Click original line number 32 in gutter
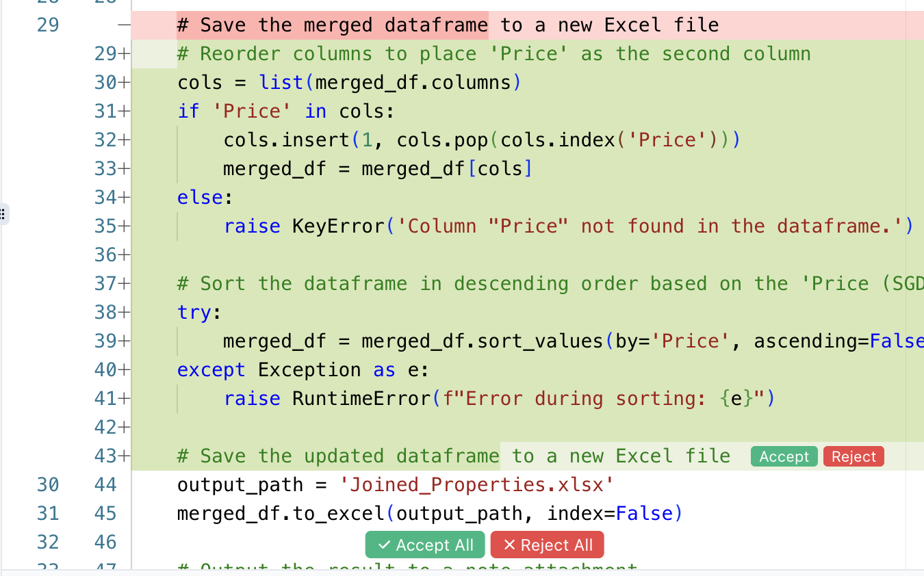 click(x=48, y=542)
